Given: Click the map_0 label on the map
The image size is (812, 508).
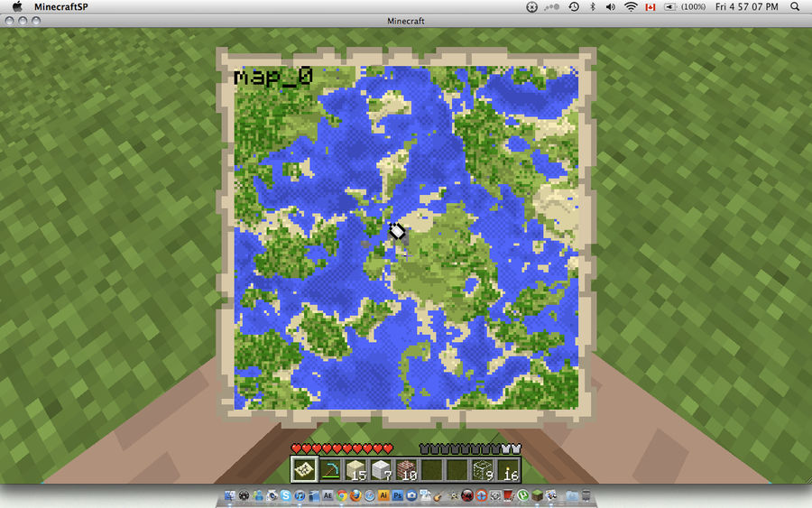Looking at the screenshot, I should [x=273, y=78].
